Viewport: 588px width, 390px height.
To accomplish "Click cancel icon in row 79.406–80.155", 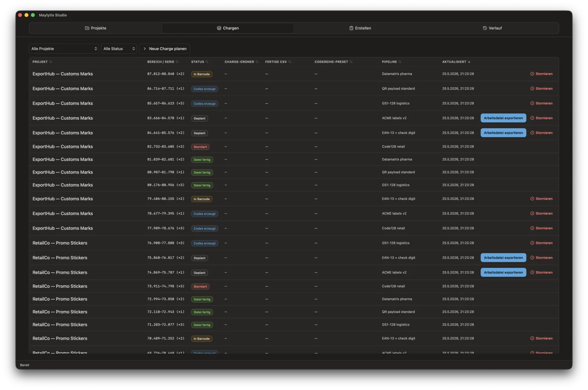I will point(532,199).
